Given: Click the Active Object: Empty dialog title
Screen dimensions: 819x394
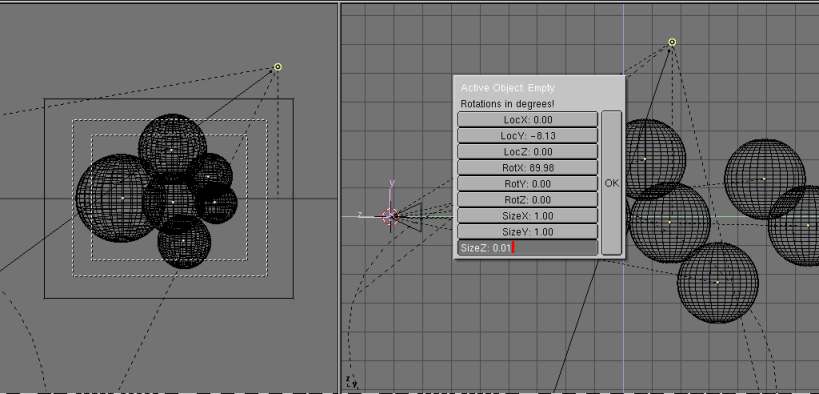Looking at the screenshot, I should (x=507, y=88).
